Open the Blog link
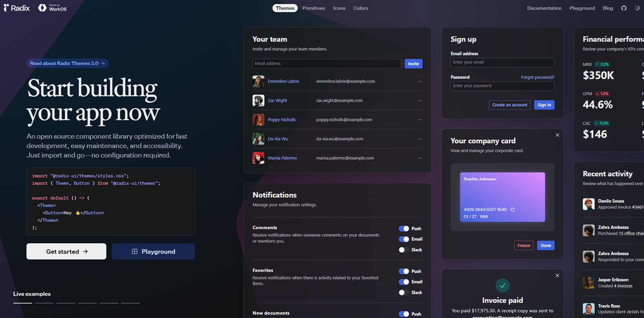This screenshot has height=318, width=644. point(608,8)
